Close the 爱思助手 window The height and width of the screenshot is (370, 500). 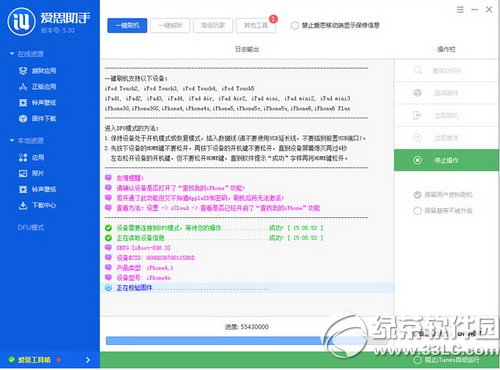coord(489,10)
